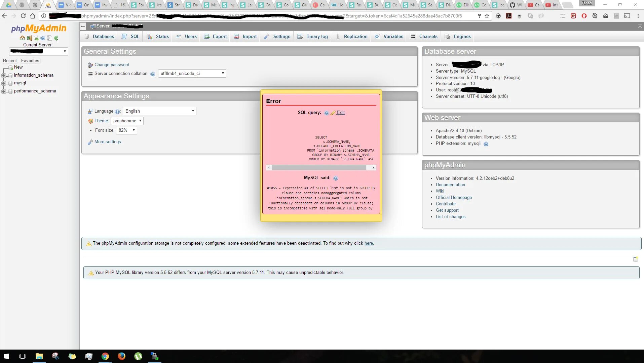The image size is (644, 363).
Task: Click the 'here' link in configuration warning
Action: click(369, 243)
